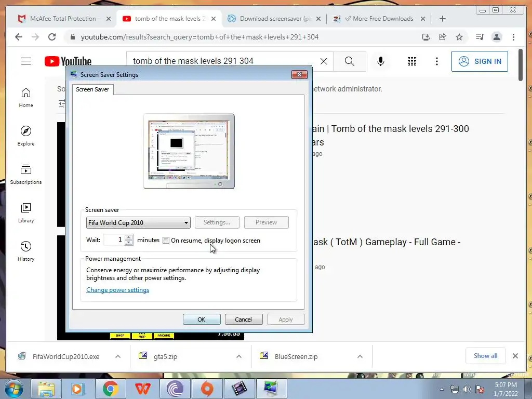Viewport: 532px width, 399px height.
Task: Increase wait minutes with up spinner arrow
Action: pyautogui.click(x=129, y=237)
